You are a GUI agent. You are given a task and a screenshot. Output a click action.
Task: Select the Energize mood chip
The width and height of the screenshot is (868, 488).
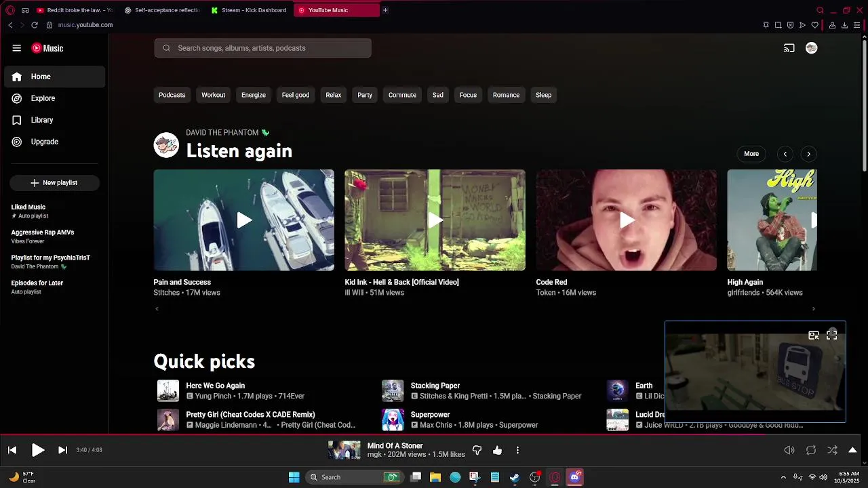click(254, 95)
